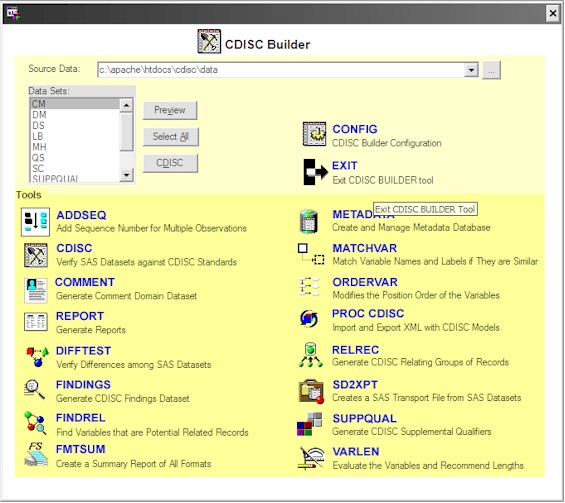Open the VARLEN ruler icon
Screen dimensions: 565x503
coord(311,458)
